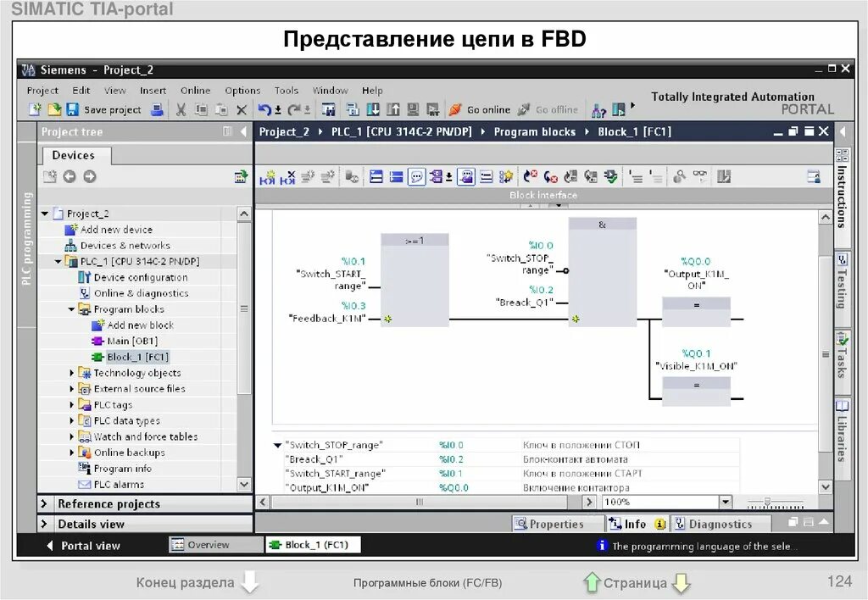Open the Diagnostics tab
Viewport: 868px width, 600px height.
(721, 525)
